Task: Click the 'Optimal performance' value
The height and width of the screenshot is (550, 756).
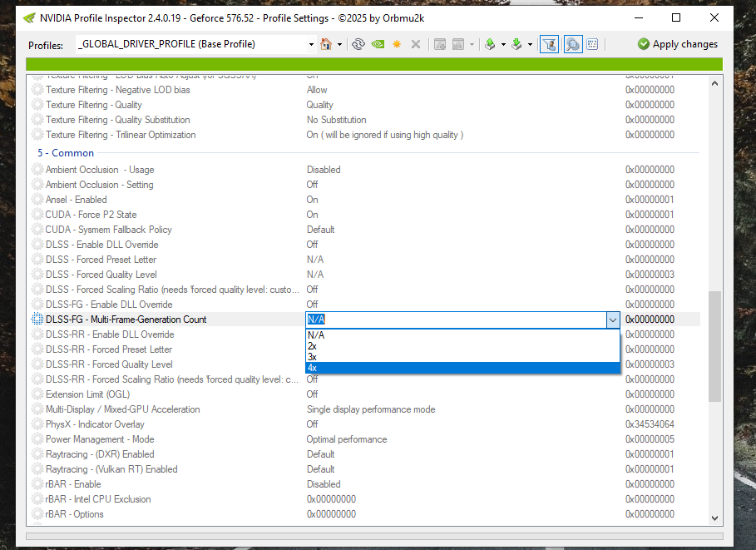Action: click(x=347, y=439)
